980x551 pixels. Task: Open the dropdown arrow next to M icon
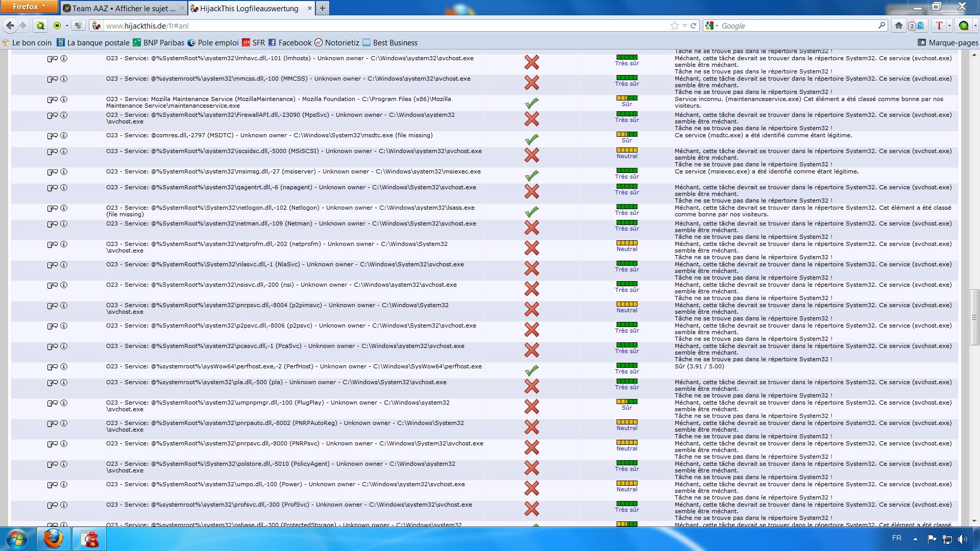pyautogui.click(x=67, y=26)
